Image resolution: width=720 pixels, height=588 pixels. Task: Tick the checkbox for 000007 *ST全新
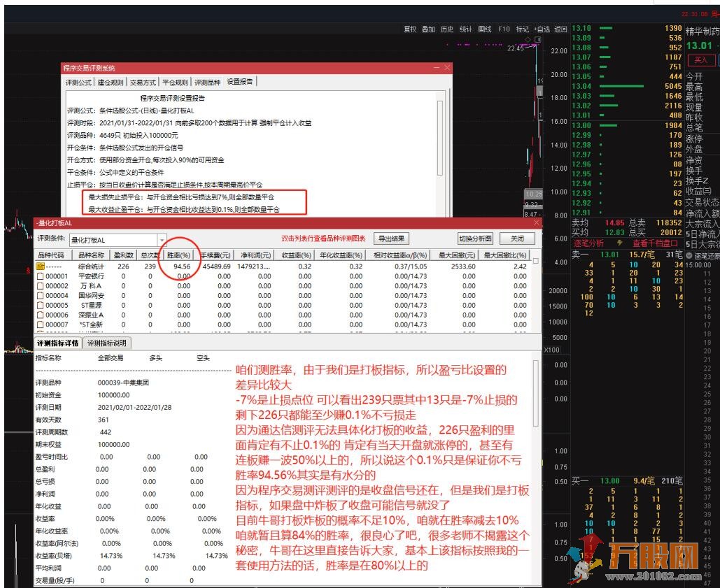(x=40, y=324)
